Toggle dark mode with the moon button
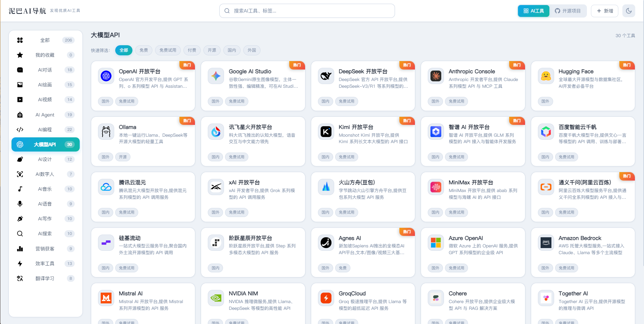The width and height of the screenshot is (644, 324). [x=629, y=11]
